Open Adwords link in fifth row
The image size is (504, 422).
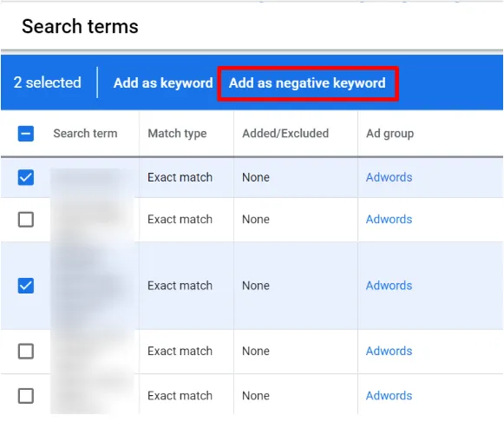(389, 396)
